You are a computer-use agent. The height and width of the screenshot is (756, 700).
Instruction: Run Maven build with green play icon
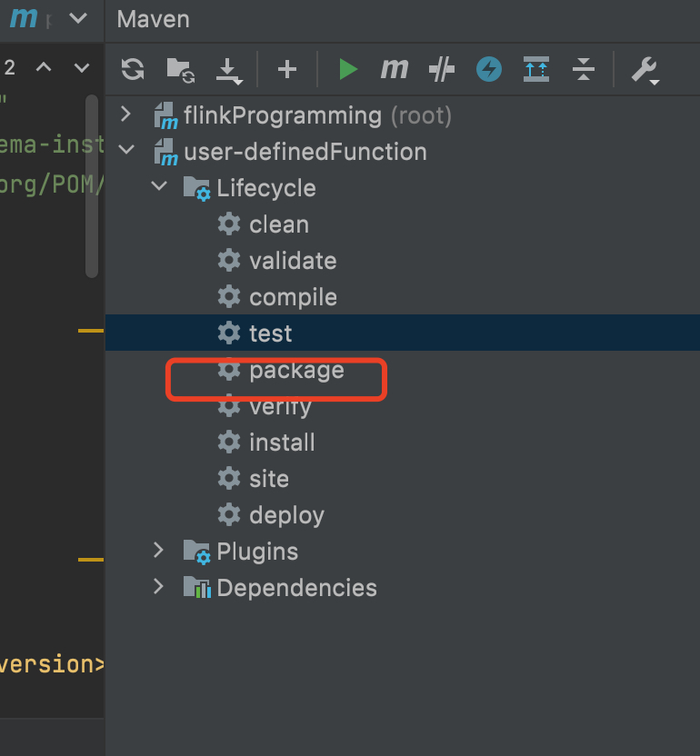pos(348,69)
